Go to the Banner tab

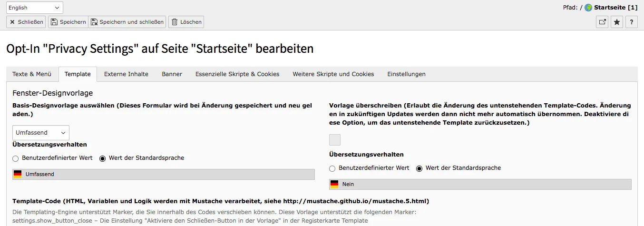click(172, 74)
